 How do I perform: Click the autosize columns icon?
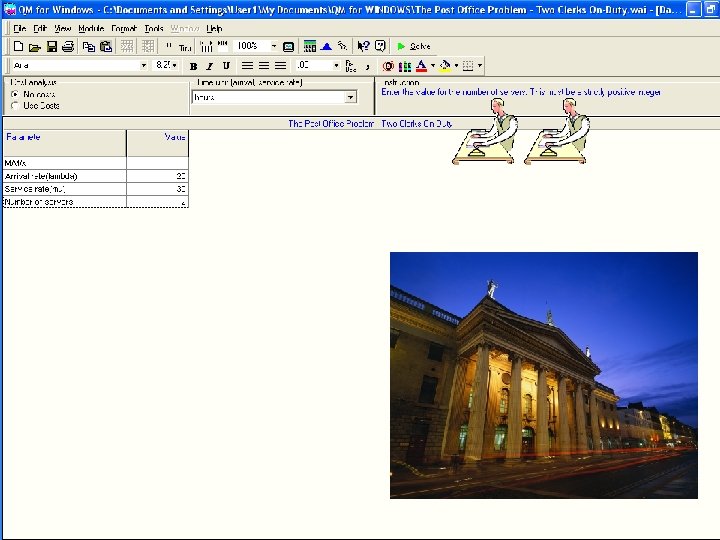click(207, 46)
